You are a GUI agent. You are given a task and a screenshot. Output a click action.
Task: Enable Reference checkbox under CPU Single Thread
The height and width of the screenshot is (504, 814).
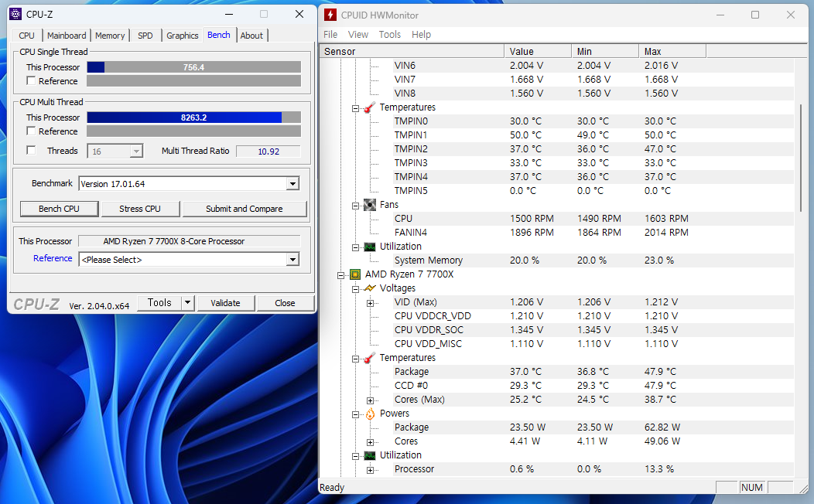(x=31, y=81)
